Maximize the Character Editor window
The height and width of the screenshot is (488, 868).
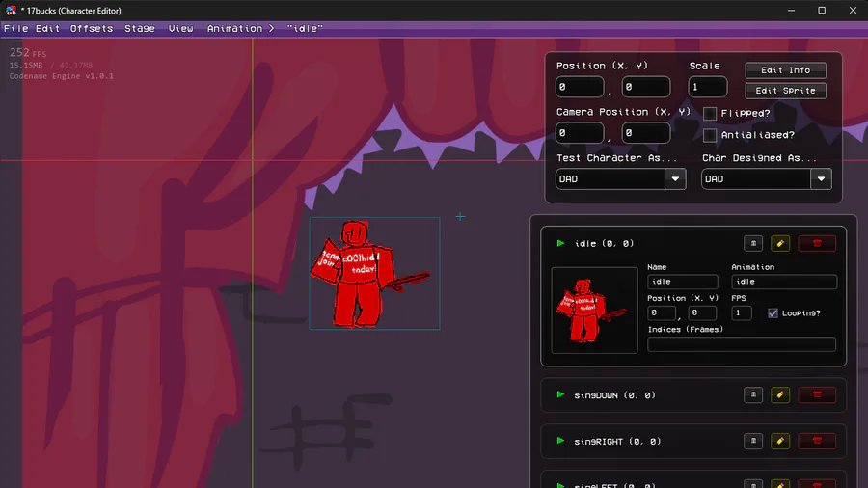[x=822, y=11]
